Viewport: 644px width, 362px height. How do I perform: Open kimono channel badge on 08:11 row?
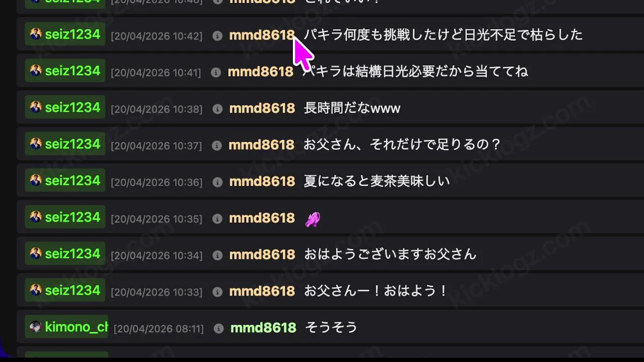click(x=67, y=327)
